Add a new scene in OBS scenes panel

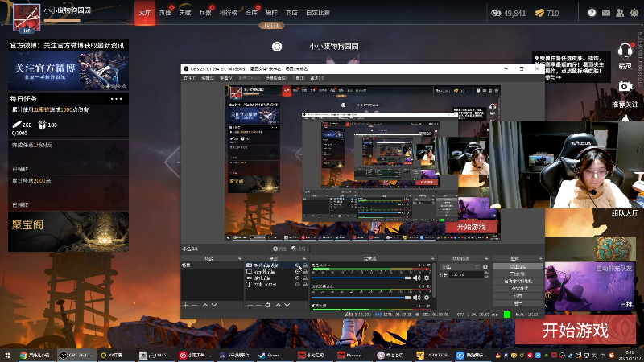tap(186, 305)
